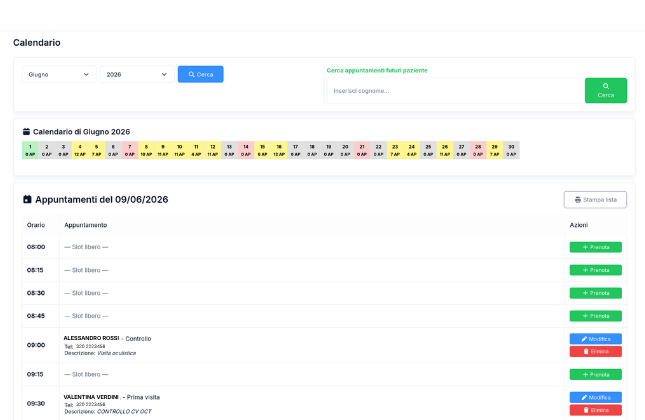Viewport: 645px width, 420px height.
Task: Select day 4 in the calendar strip
Action: pyautogui.click(x=80, y=150)
